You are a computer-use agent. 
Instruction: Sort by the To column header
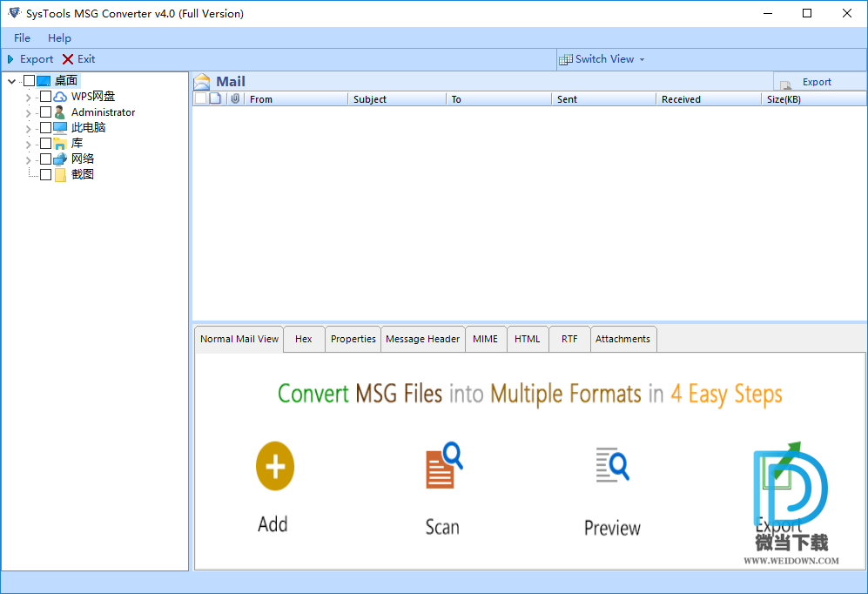tap(498, 99)
